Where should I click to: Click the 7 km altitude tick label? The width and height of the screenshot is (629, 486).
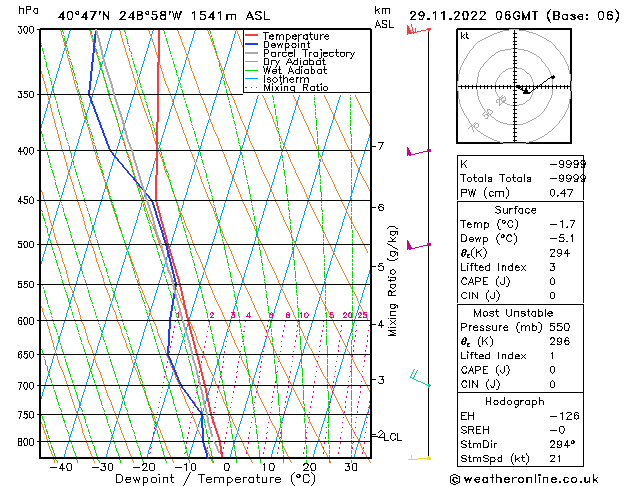tap(380, 146)
